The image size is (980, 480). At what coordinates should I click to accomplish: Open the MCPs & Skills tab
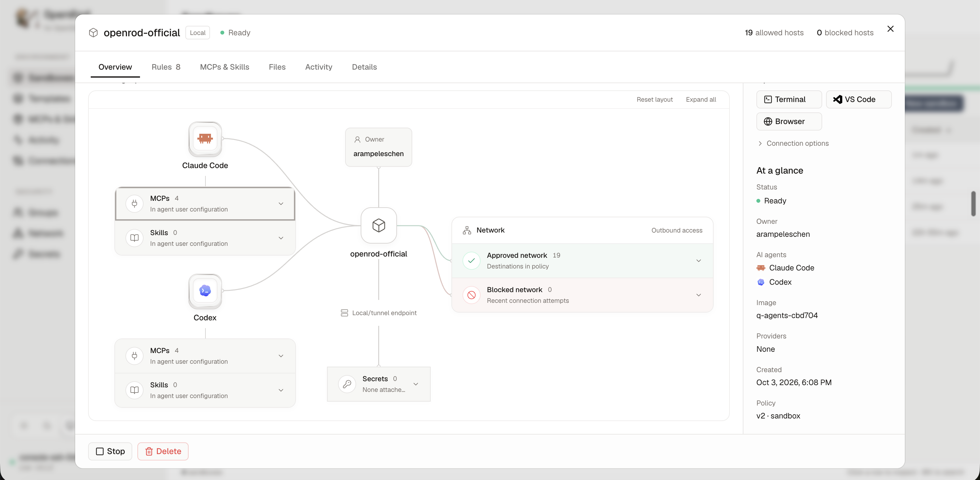[225, 67]
